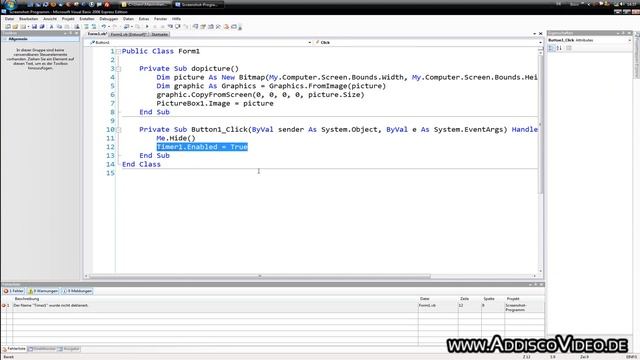Open Object Browser from toolbar icon
The width and height of the screenshot is (640, 360).
tap(211, 27)
